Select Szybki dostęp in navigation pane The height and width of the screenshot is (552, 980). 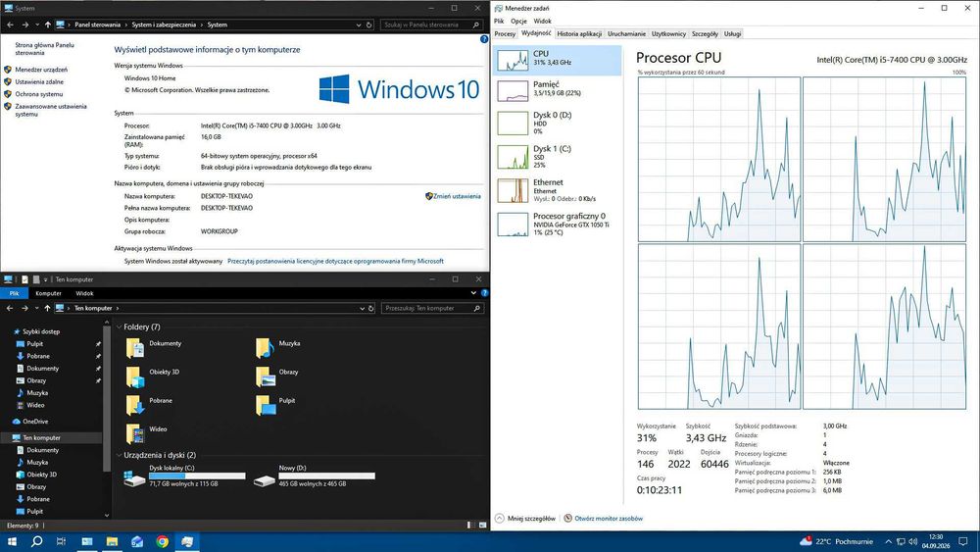pos(41,331)
